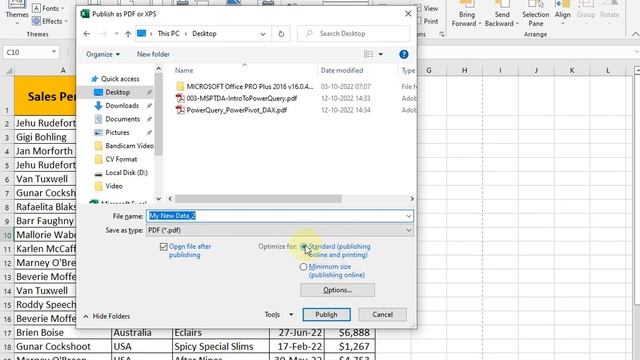Viewport: 640px width, 360px height.
Task: Select cell $6,888 in Excel
Action: [x=350, y=333]
